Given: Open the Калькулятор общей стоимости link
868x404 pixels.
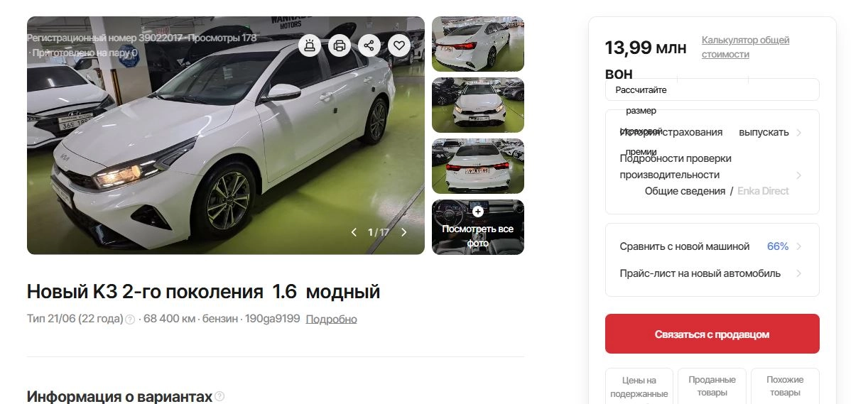Looking at the screenshot, I should tap(745, 47).
